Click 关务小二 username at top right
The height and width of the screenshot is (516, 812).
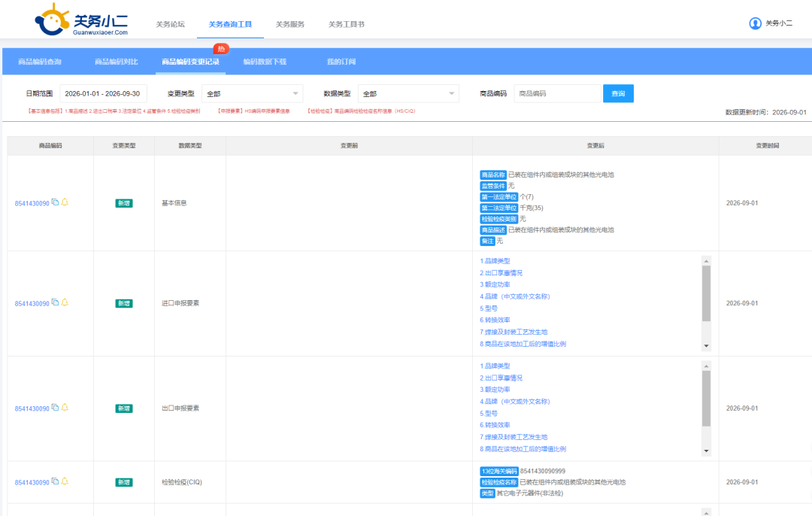(x=779, y=23)
